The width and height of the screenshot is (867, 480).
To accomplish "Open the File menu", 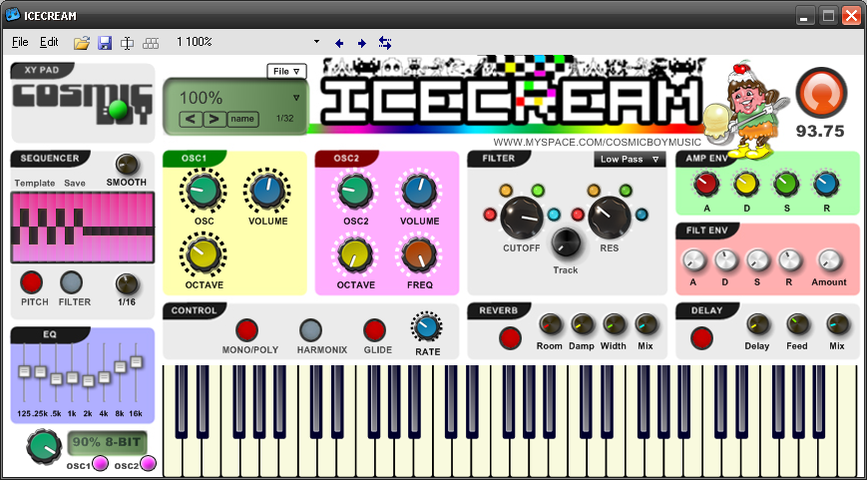I will coord(20,42).
